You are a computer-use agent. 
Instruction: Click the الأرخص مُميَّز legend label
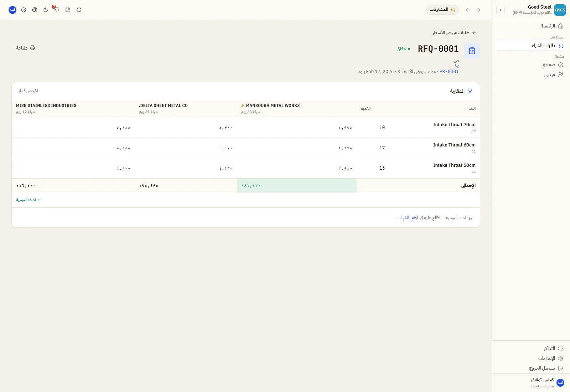pyautogui.click(x=28, y=91)
